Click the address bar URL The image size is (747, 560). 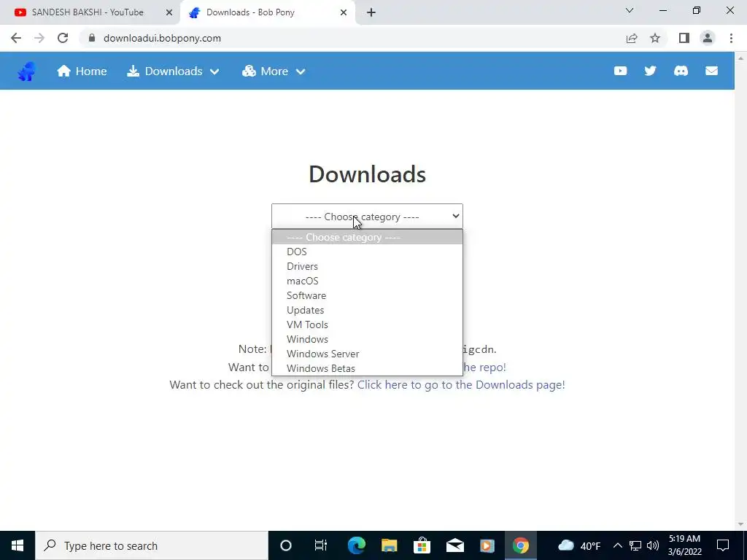(162, 38)
